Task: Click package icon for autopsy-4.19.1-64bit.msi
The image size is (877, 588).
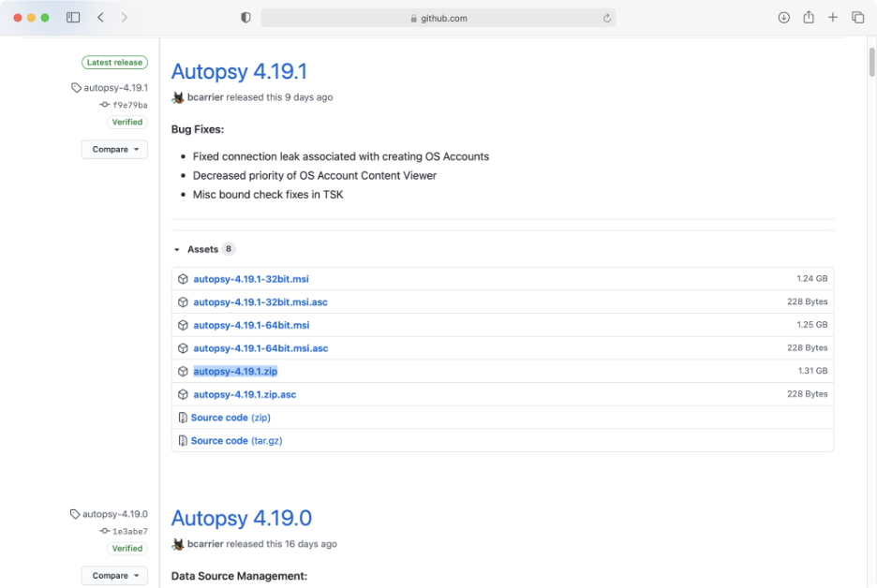Action: (x=183, y=325)
